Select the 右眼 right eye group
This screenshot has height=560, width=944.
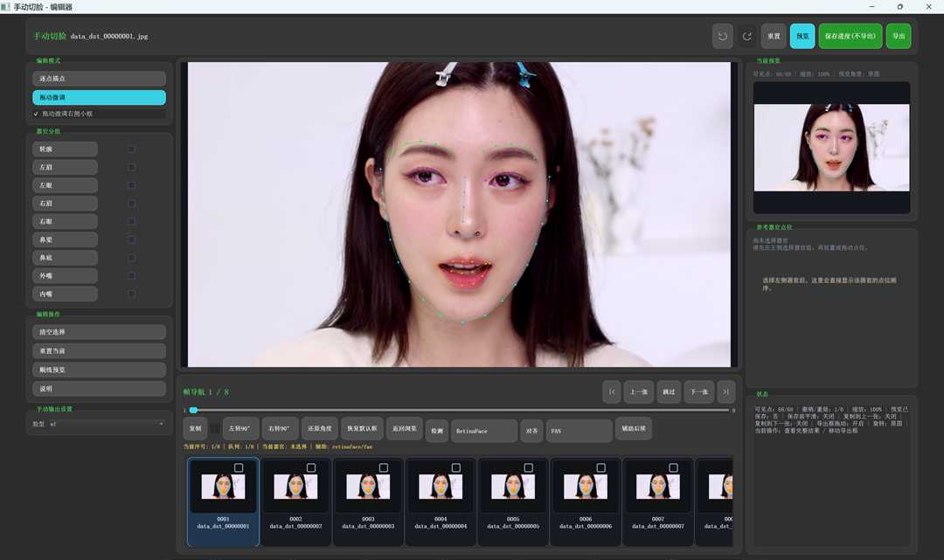point(65,221)
